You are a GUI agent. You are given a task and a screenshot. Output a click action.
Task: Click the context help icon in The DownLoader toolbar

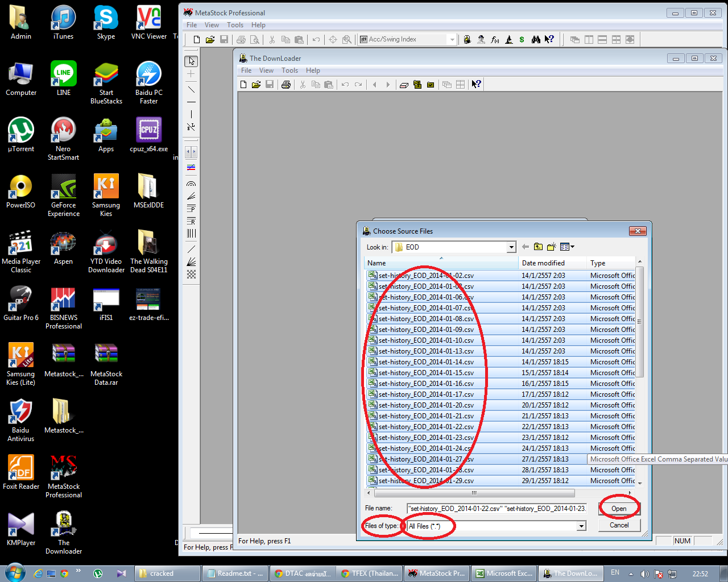click(477, 84)
